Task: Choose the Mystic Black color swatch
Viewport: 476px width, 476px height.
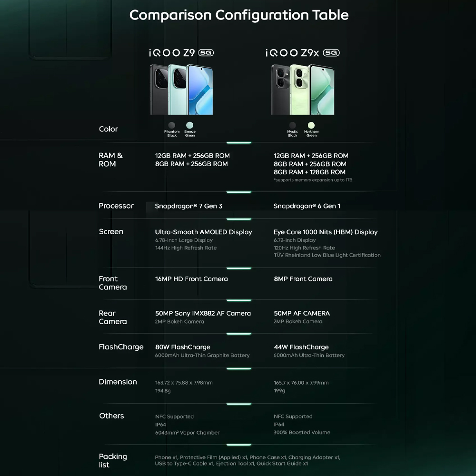Action: (x=292, y=125)
